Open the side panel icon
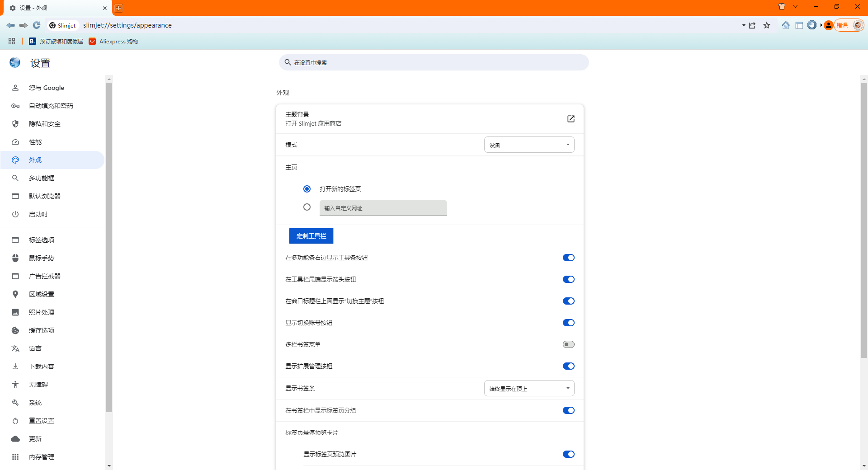 coord(799,25)
